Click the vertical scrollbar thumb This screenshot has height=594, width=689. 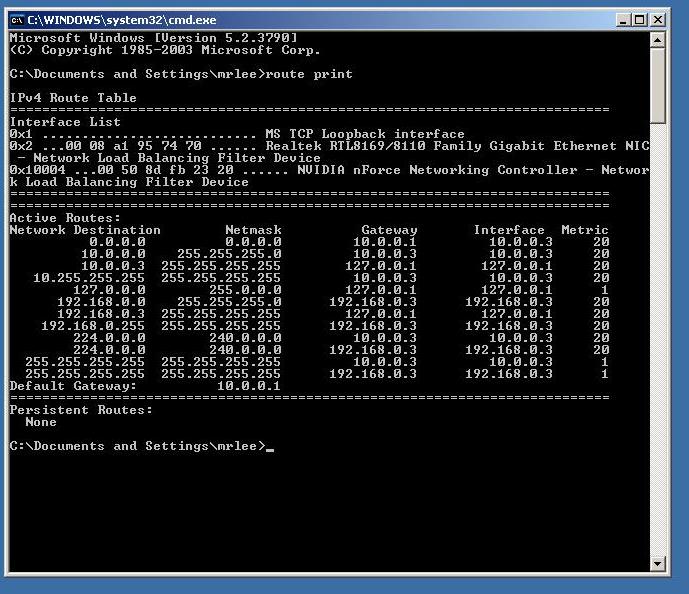point(657,86)
